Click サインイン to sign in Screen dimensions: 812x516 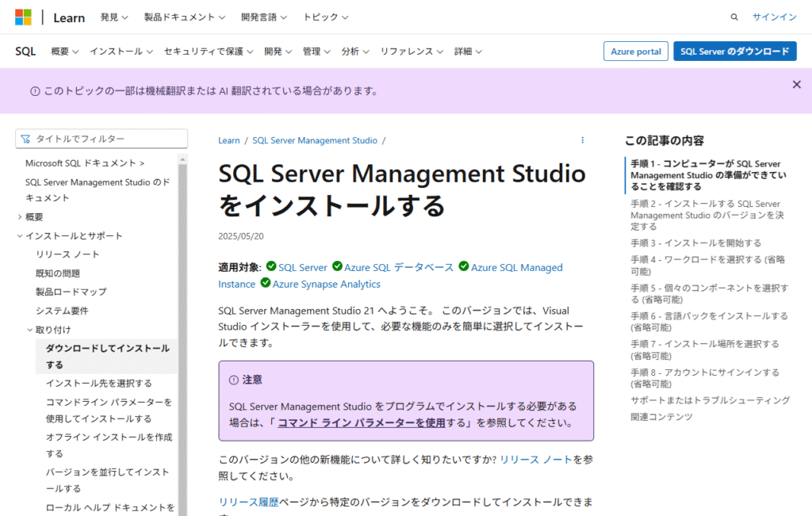[774, 17]
